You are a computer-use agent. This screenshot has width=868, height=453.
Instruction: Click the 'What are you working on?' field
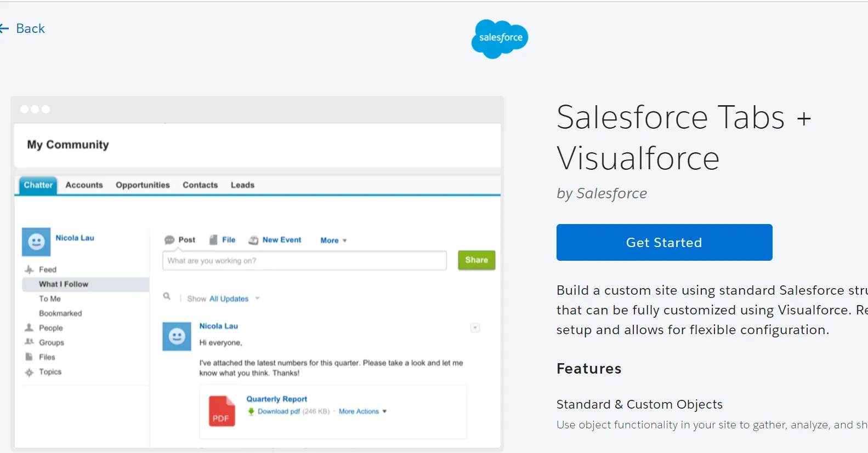[x=304, y=261]
